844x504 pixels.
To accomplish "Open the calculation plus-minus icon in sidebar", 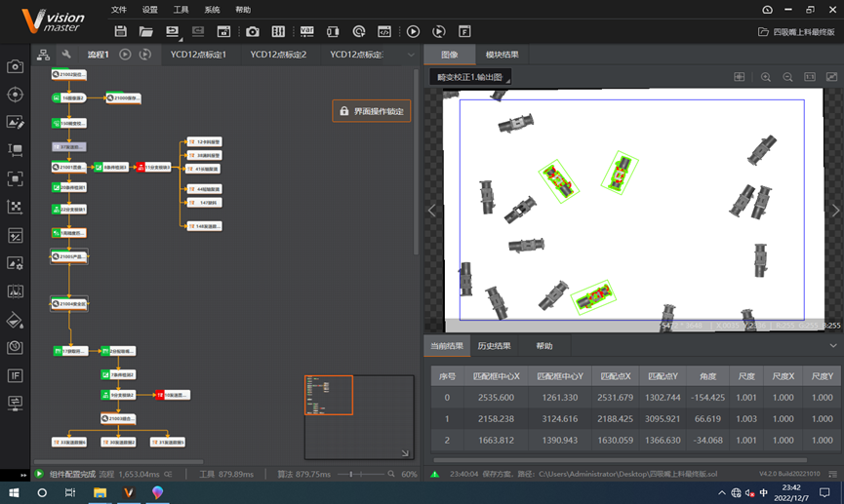I will point(15,235).
